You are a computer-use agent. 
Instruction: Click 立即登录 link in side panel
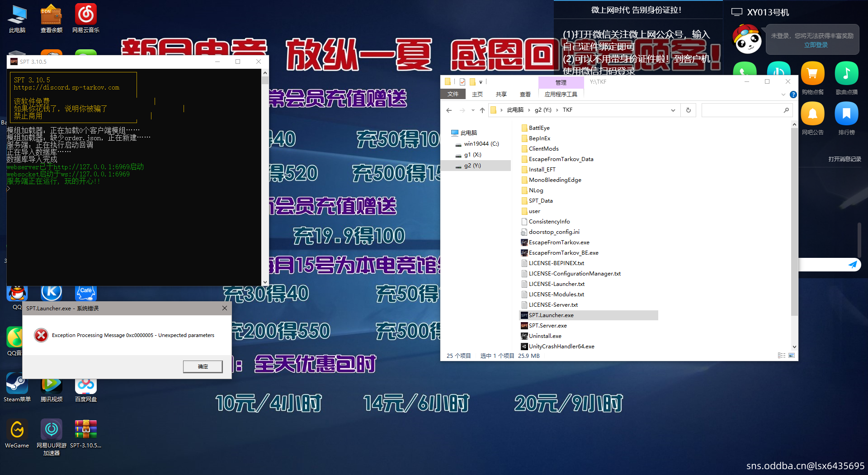point(816,45)
